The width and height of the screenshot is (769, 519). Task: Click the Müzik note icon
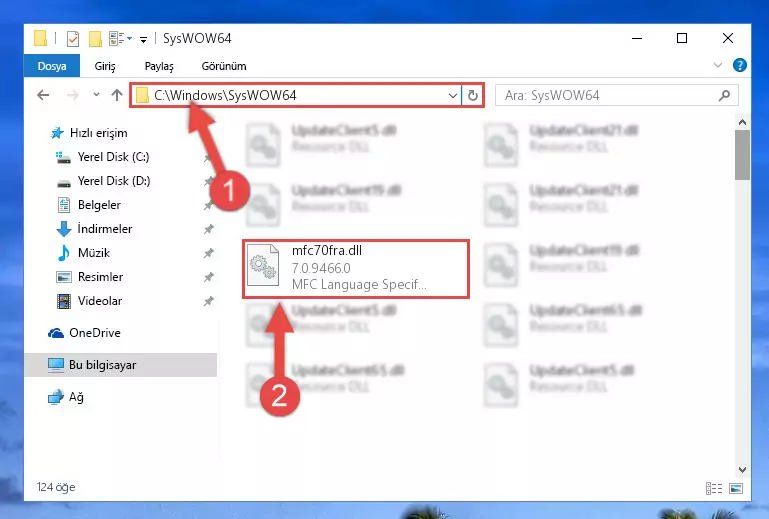click(x=64, y=253)
